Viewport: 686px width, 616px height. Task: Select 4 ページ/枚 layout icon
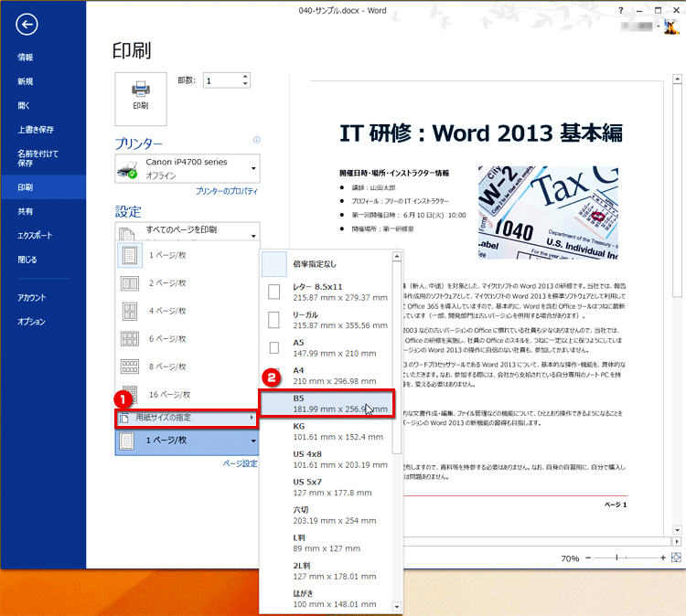coord(130,312)
